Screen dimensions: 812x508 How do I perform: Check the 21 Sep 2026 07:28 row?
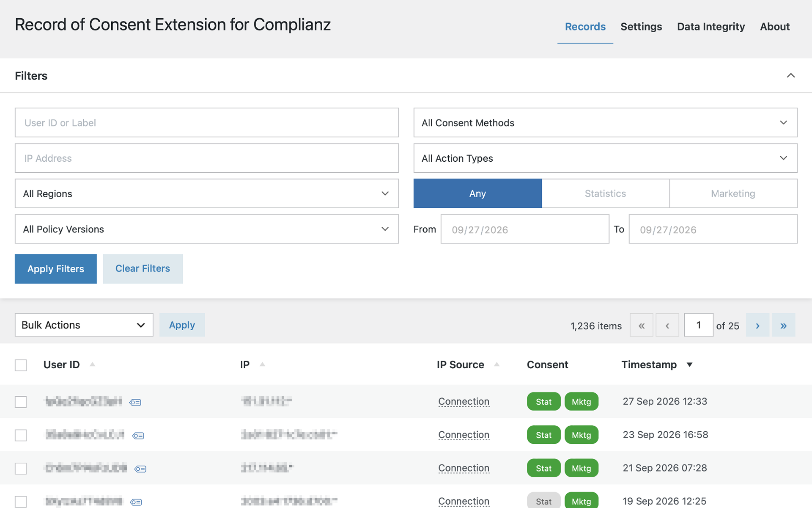(21, 468)
